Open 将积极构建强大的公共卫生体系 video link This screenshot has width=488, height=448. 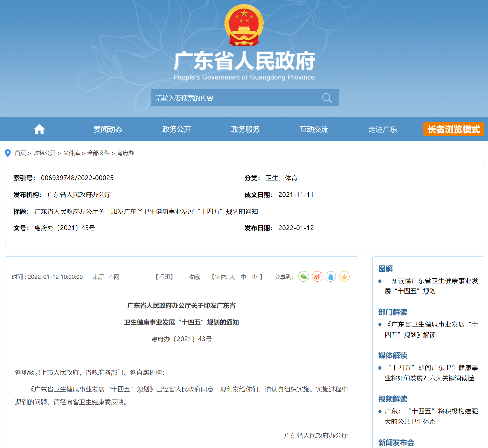[x=431, y=416]
